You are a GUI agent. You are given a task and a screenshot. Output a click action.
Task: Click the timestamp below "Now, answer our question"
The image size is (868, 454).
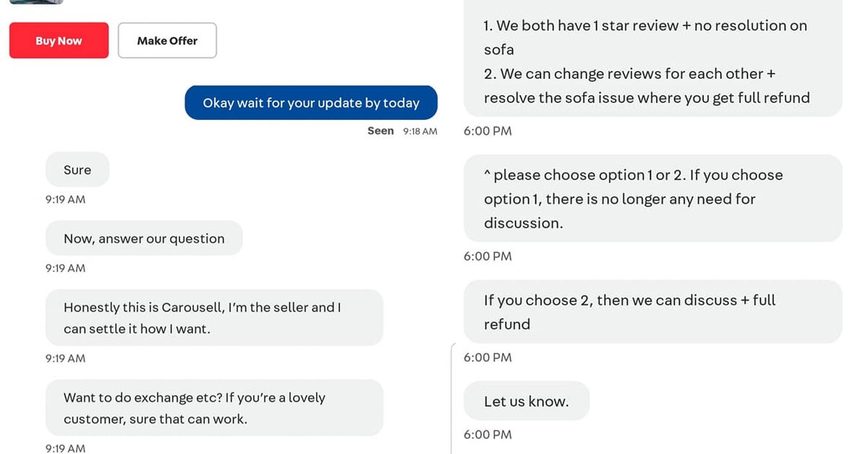pyautogui.click(x=65, y=268)
